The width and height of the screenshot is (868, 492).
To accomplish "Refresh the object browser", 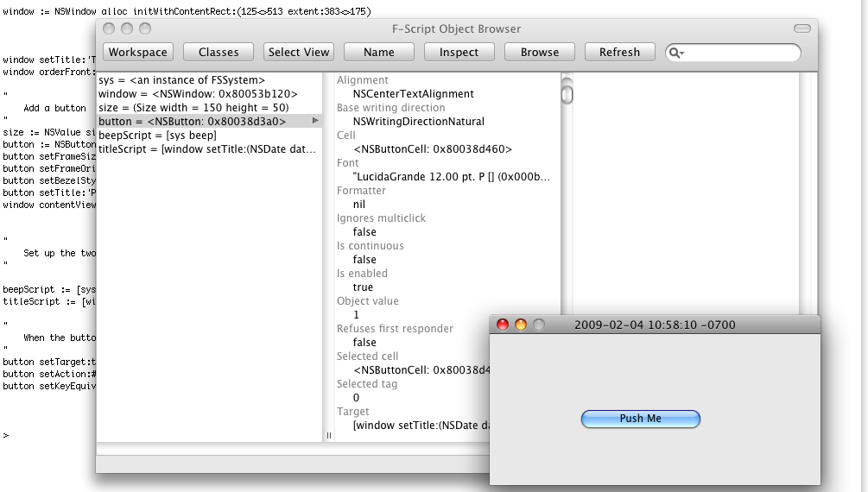I will pyautogui.click(x=619, y=52).
